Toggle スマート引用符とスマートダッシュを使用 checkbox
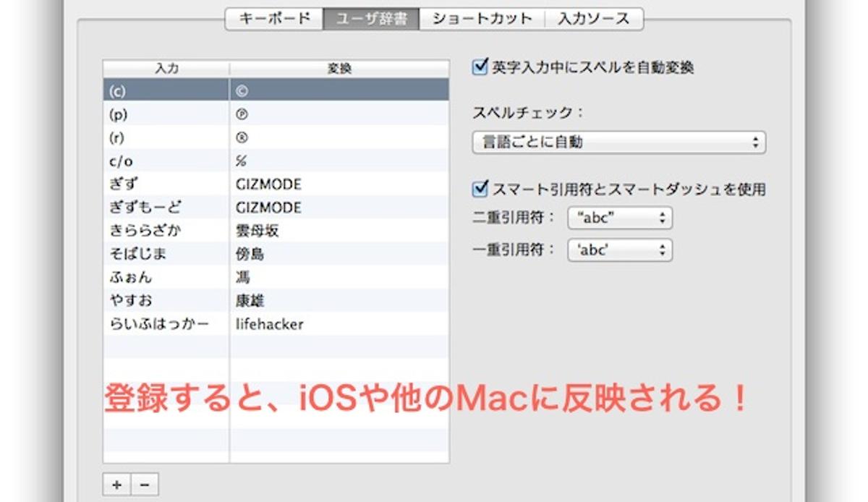 click(480, 190)
